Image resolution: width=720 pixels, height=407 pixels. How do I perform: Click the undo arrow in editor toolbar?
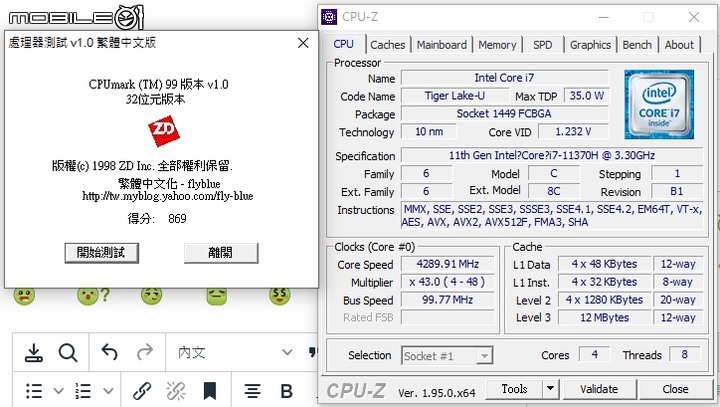pos(110,352)
